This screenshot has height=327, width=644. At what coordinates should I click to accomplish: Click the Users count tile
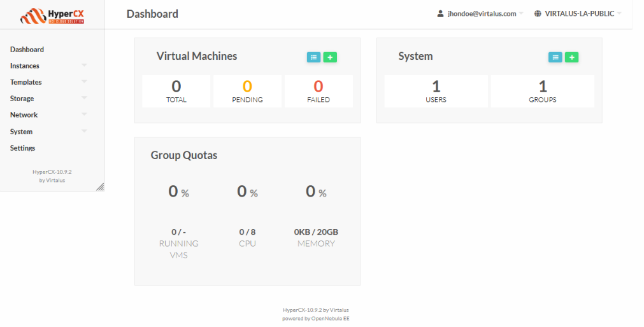436,91
